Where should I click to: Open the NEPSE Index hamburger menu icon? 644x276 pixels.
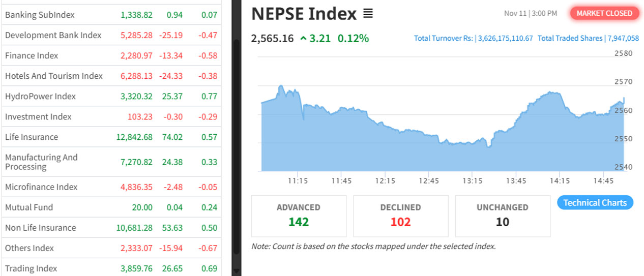(x=368, y=14)
